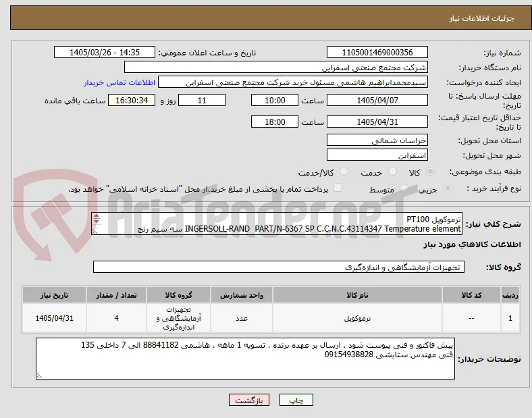Click the price validity date 1405/04/31 field

point(377,122)
